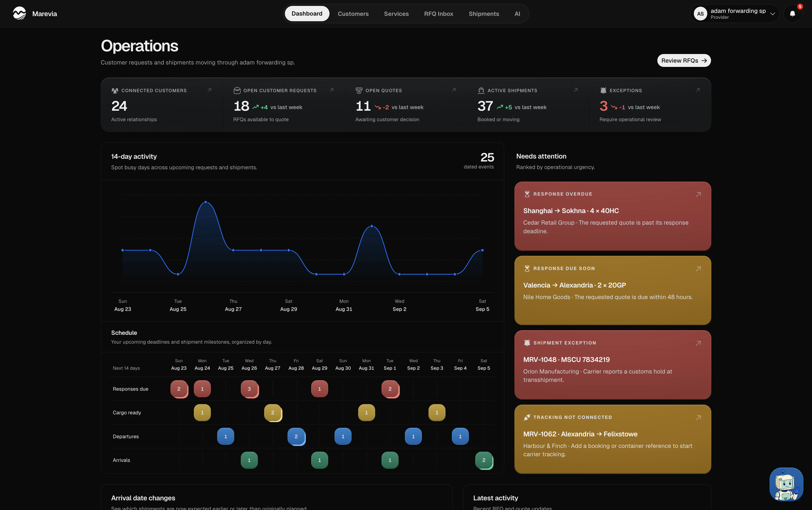The image size is (812, 510).
Task: Open Tracking Not Connected card arrow
Action: 698,418
